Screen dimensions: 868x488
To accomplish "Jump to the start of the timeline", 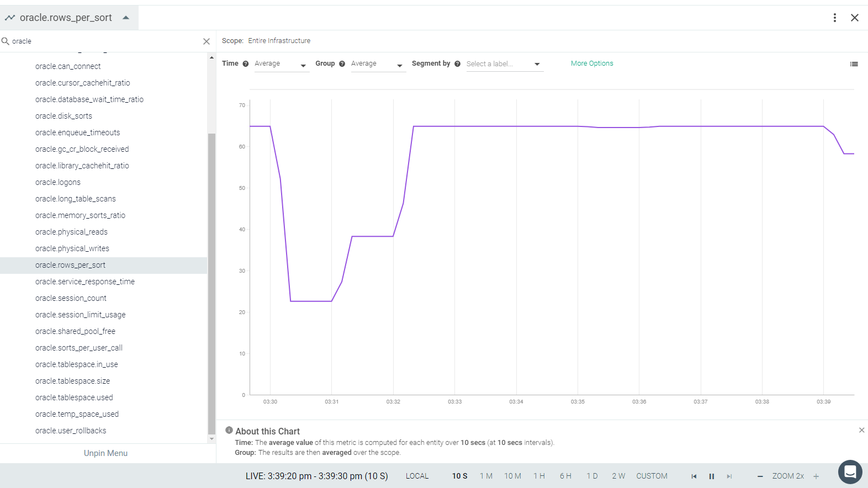I will tap(694, 476).
